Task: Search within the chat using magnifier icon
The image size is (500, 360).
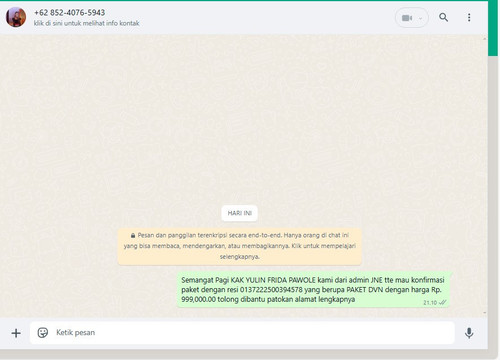Action: click(443, 17)
